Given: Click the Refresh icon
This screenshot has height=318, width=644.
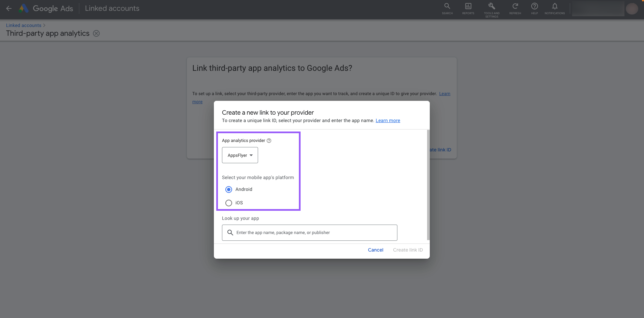Looking at the screenshot, I should pos(515,9).
